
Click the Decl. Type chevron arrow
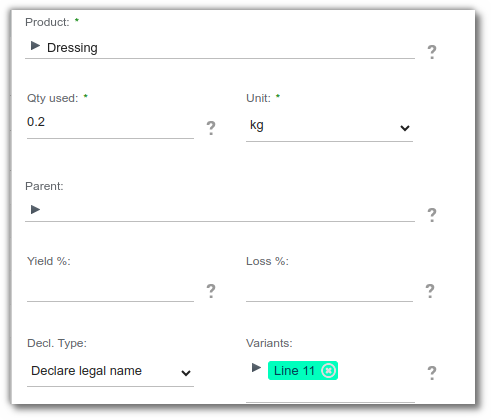pos(186,373)
